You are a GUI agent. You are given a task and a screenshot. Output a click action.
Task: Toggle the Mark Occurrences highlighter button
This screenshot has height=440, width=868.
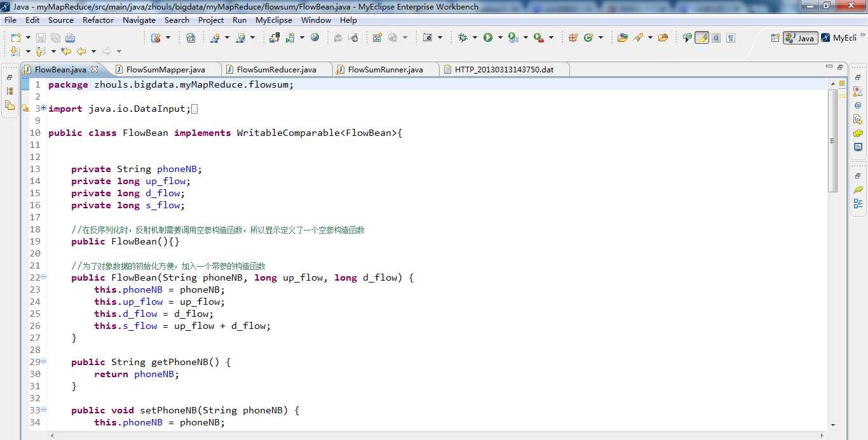(702, 37)
